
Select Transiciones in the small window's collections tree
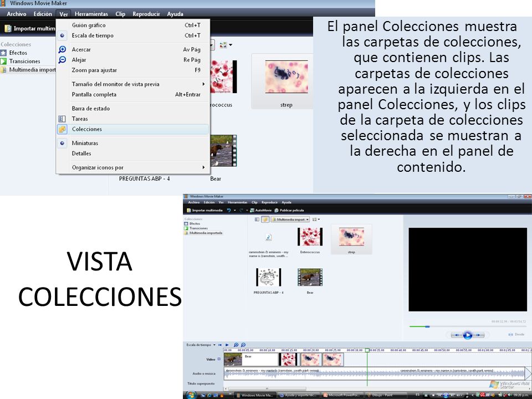point(196,228)
